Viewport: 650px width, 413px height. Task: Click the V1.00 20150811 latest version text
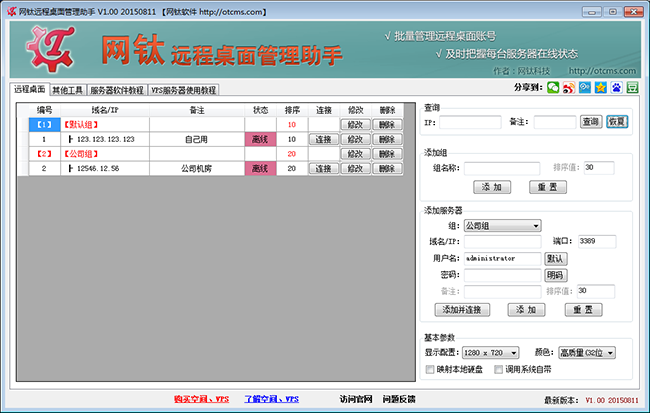[612, 400]
